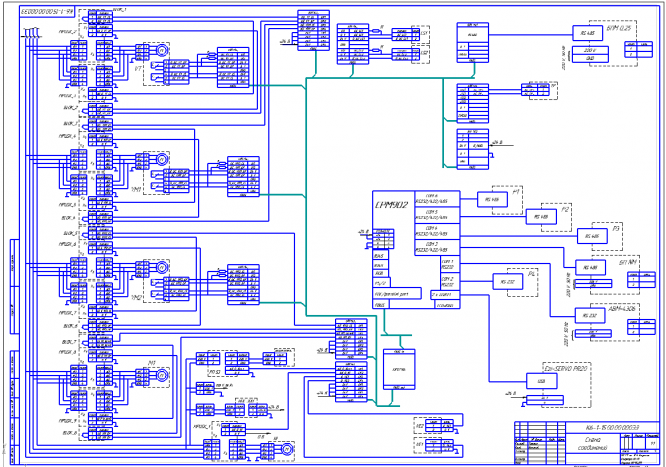Select the COM 6 port cell on CPM902

(x=437, y=199)
